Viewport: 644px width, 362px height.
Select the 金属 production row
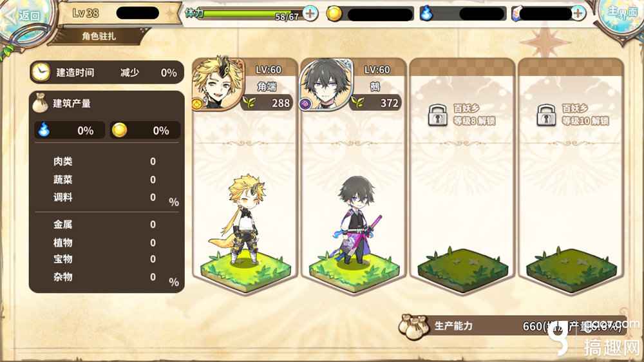click(x=105, y=224)
